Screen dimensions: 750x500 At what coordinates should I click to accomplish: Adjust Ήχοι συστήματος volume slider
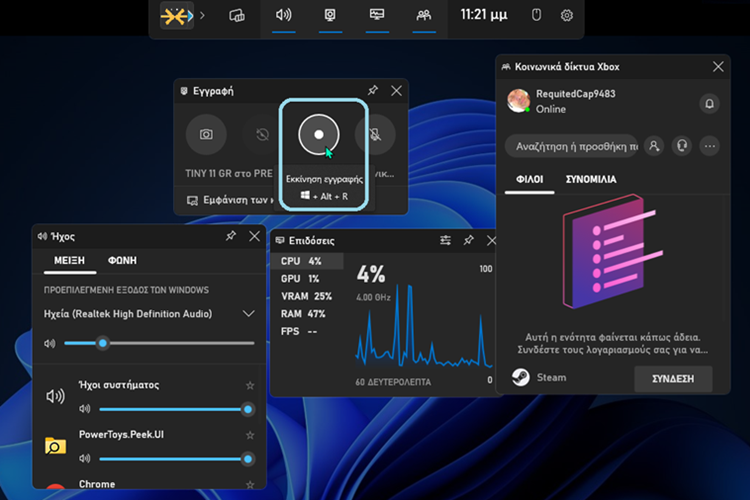[176, 409]
